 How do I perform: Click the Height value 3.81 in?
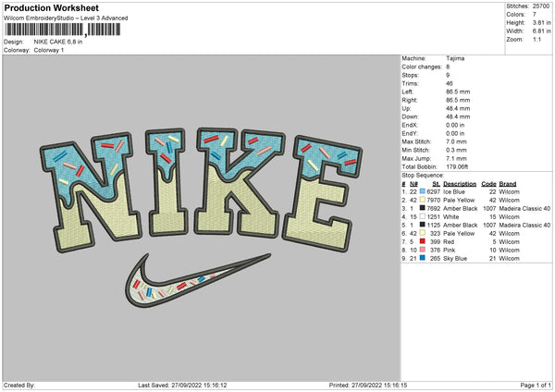pos(541,22)
